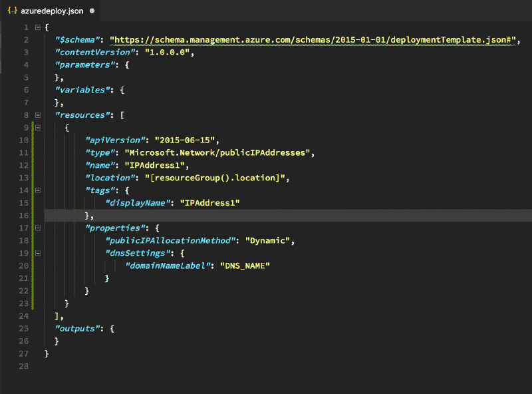Fold the resources array on line 8
This screenshot has width=532, height=394.
click(37, 115)
